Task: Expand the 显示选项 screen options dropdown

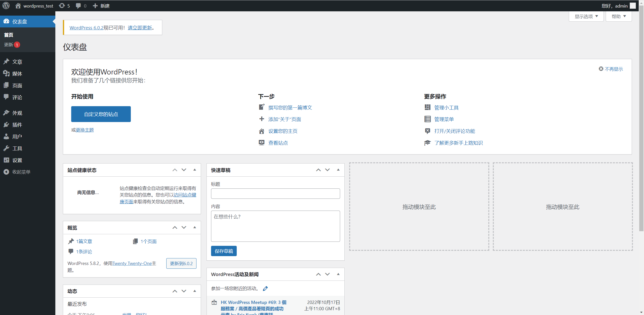Action: (586, 16)
